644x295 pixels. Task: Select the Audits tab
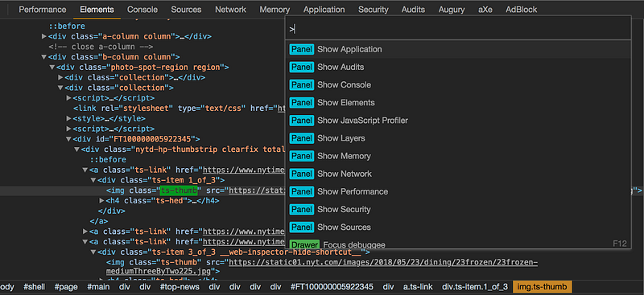coord(413,10)
